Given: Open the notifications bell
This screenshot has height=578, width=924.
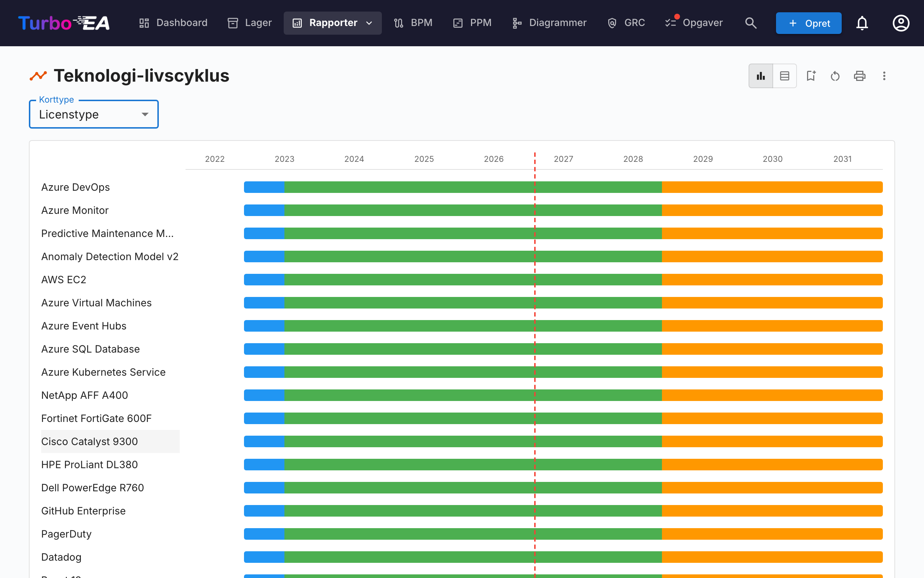Looking at the screenshot, I should [862, 23].
